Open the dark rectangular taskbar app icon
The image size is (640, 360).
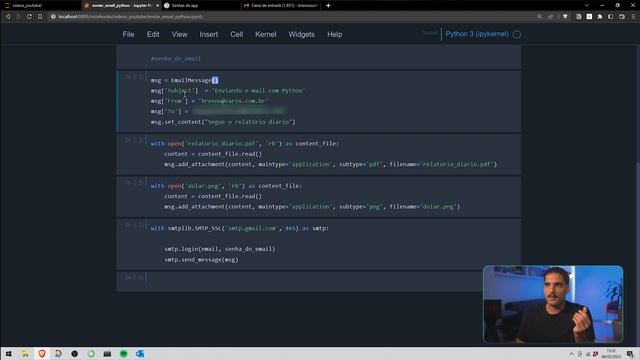coord(107,353)
